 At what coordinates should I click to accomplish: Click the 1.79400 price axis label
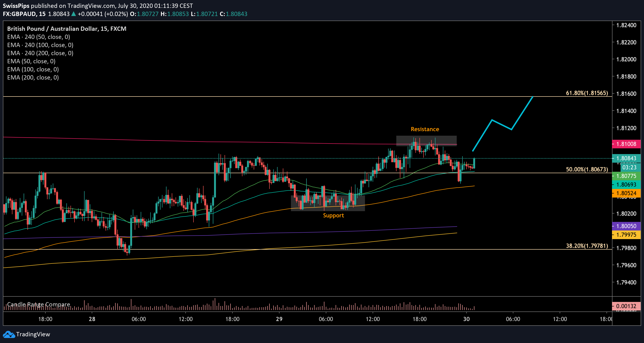626,282
